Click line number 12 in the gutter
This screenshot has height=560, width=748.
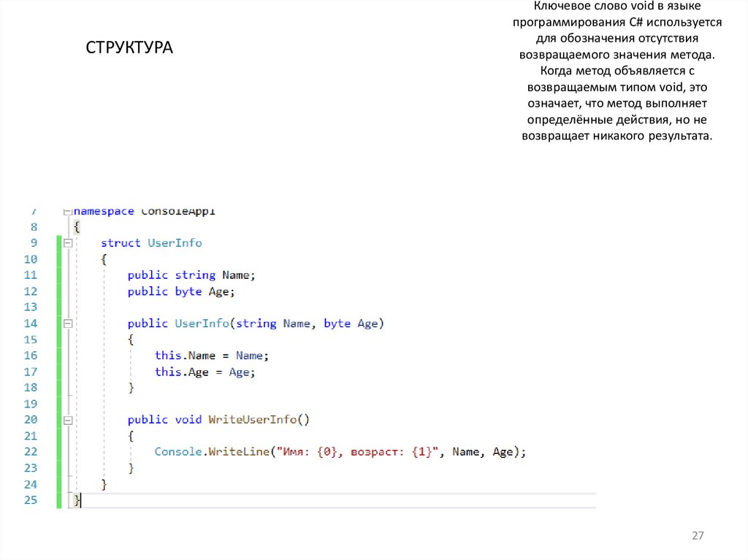(30, 291)
